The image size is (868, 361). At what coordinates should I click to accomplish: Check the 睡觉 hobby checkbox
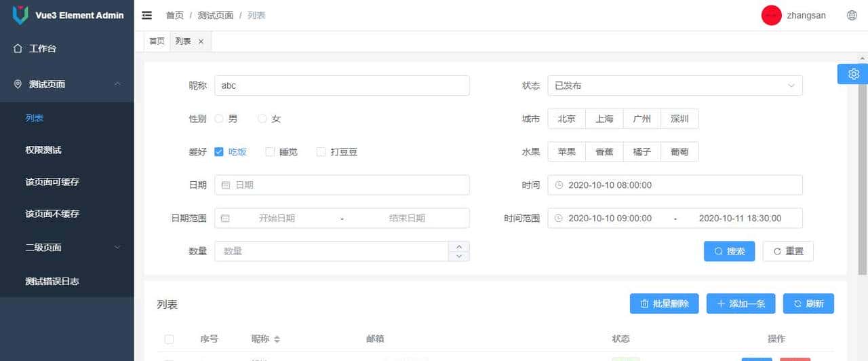coord(270,152)
